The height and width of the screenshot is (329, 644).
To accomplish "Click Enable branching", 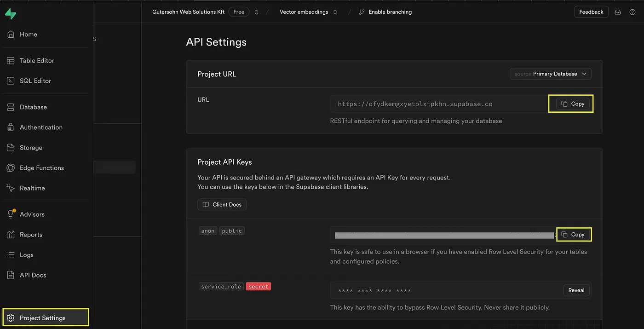I will click(385, 12).
